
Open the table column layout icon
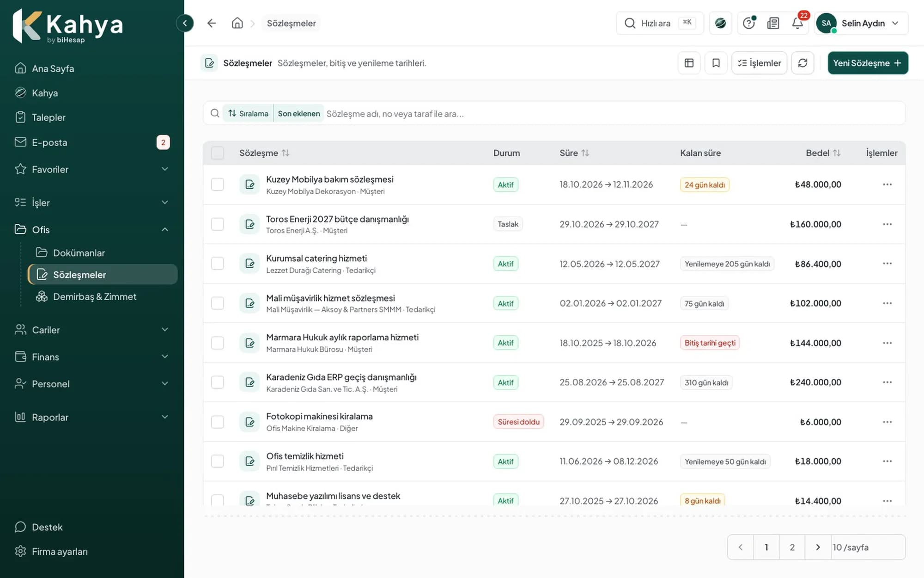click(x=689, y=63)
